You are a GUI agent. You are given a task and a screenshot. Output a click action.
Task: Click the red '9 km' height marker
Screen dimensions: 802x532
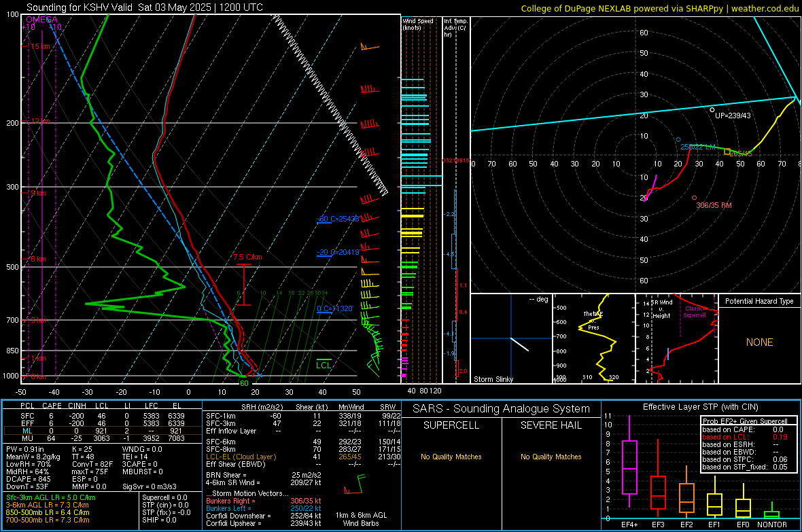pos(38,194)
